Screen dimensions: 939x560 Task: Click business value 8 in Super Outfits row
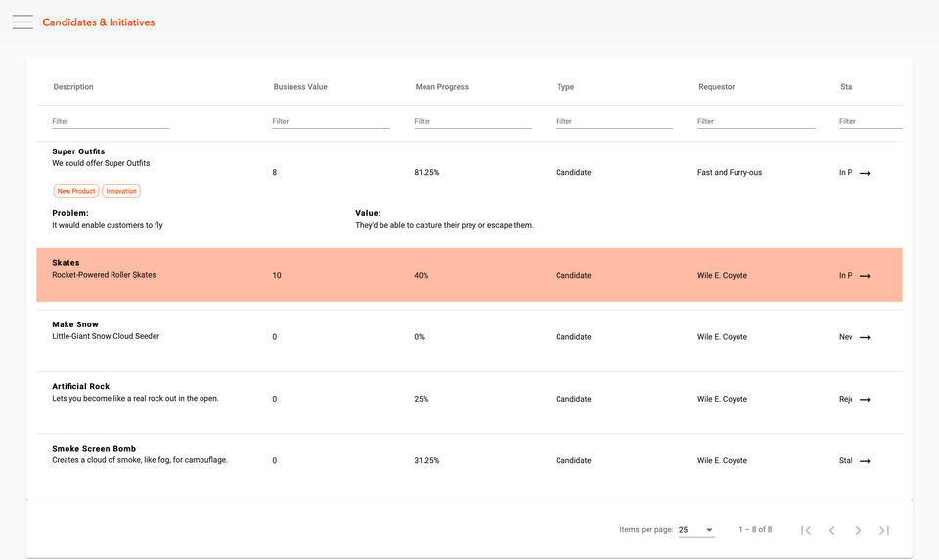(x=274, y=172)
